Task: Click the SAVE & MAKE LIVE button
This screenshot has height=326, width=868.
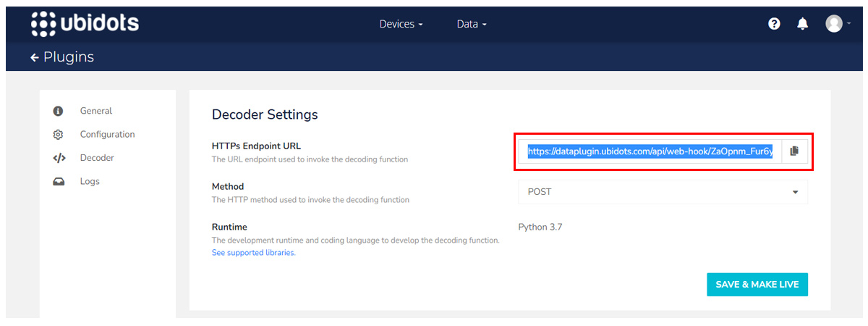Action: pos(757,285)
